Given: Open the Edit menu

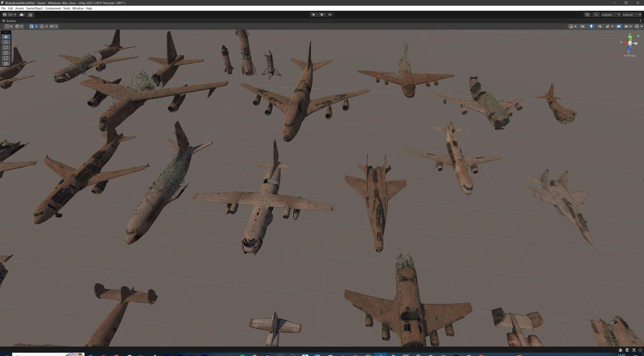Looking at the screenshot, I should (10, 8).
